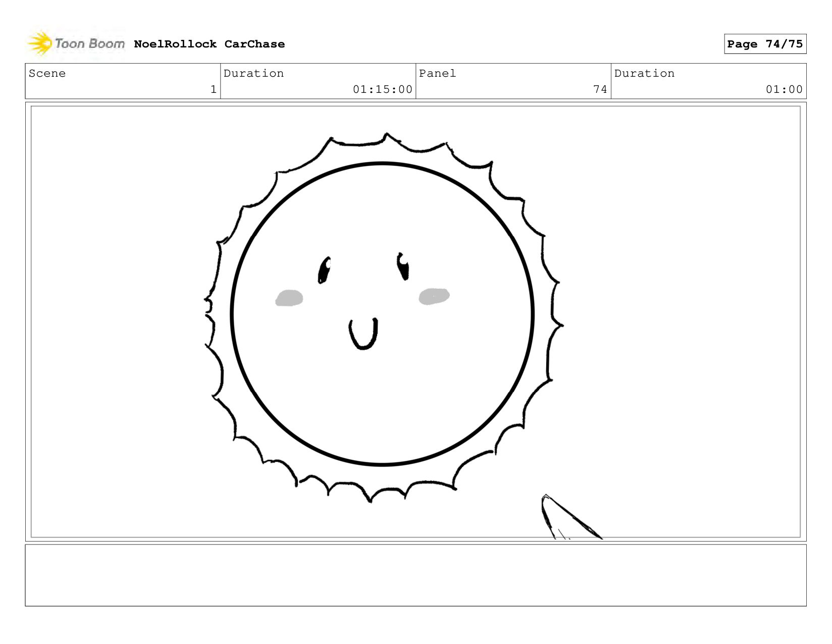Click the scene duration value '01:15:00'

tap(383, 89)
